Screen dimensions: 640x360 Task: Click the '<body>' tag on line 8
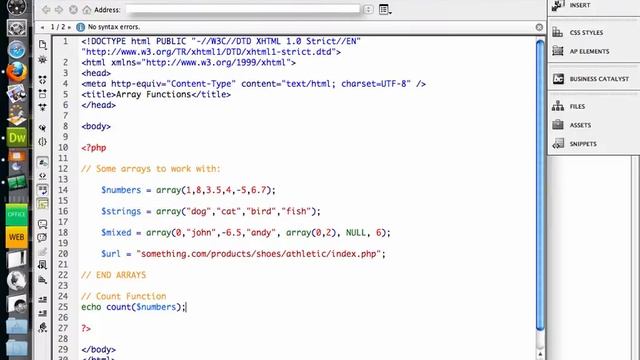(96, 127)
